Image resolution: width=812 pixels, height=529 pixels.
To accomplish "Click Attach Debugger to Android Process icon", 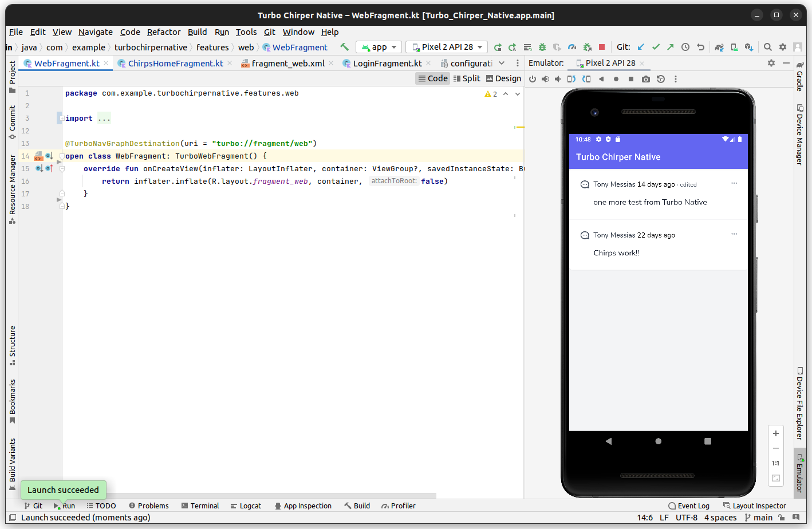I will (x=587, y=47).
